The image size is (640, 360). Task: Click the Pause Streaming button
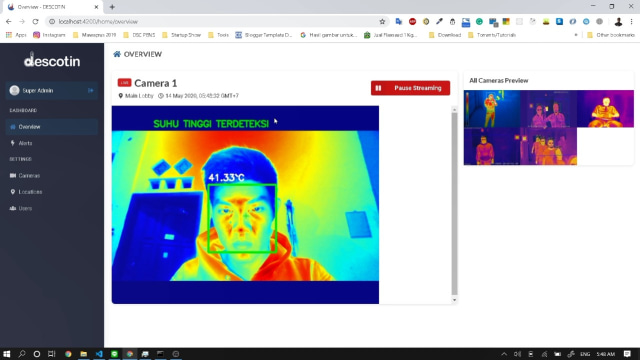(410, 88)
